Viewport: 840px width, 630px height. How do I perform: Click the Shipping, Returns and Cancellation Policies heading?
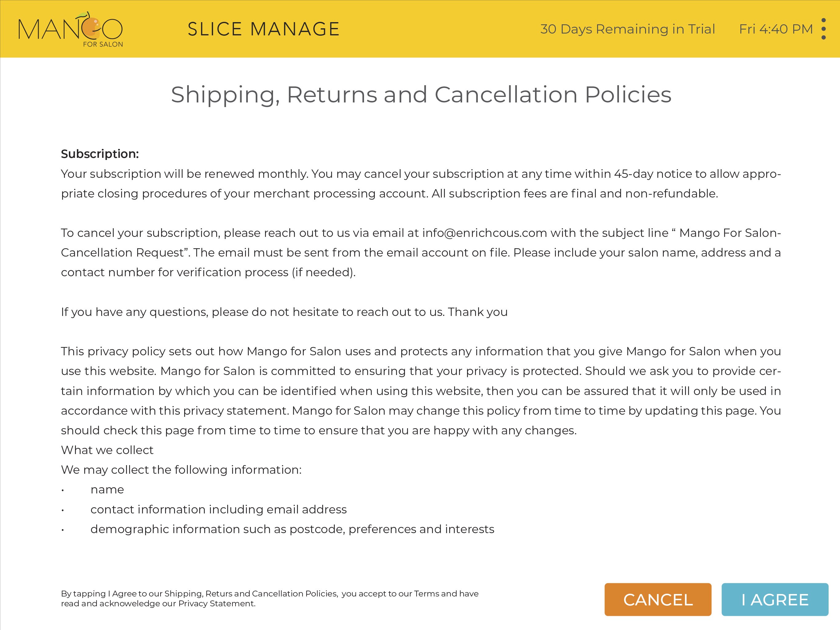pos(421,95)
